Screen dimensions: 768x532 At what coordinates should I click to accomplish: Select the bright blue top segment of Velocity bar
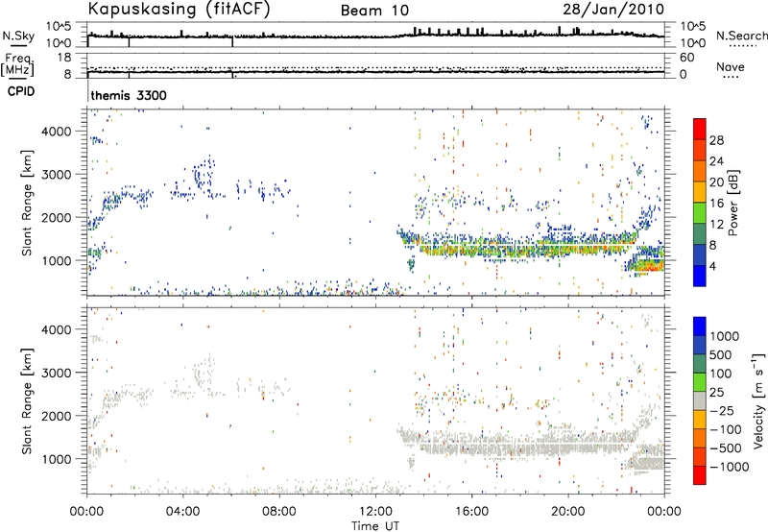[x=700, y=326]
